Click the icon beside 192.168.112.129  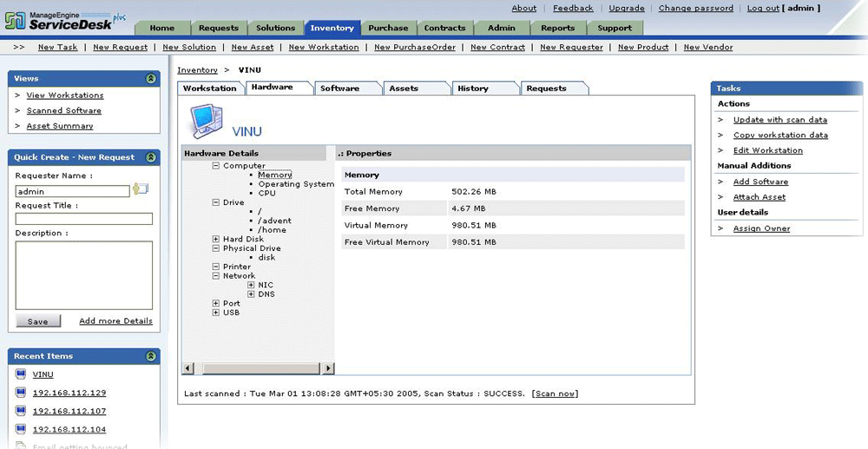(21, 393)
